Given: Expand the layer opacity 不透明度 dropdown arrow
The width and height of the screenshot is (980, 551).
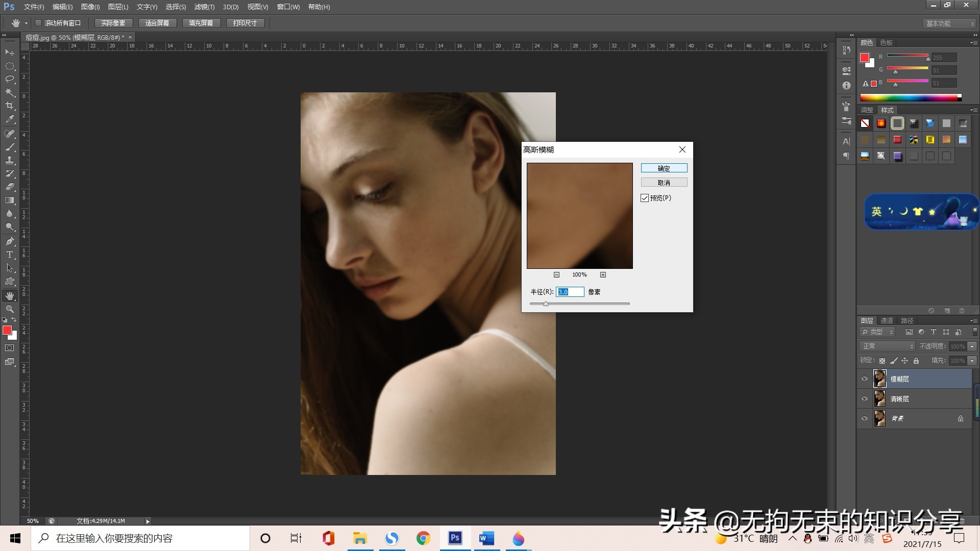Looking at the screenshot, I should [x=972, y=346].
